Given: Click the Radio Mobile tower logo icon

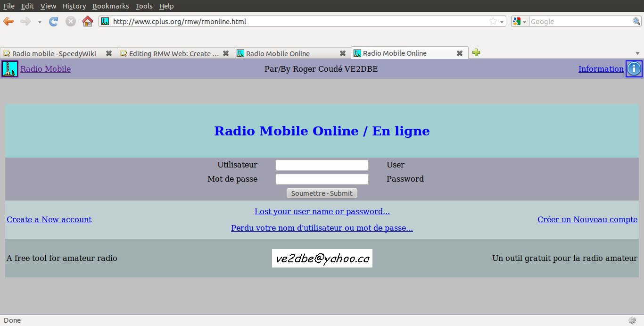Looking at the screenshot, I should tap(10, 69).
